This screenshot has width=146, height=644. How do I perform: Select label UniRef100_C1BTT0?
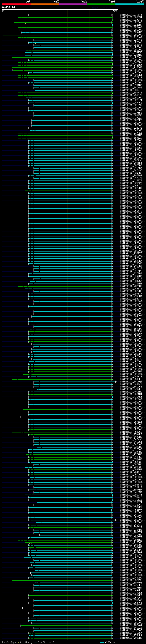[131, 487]
